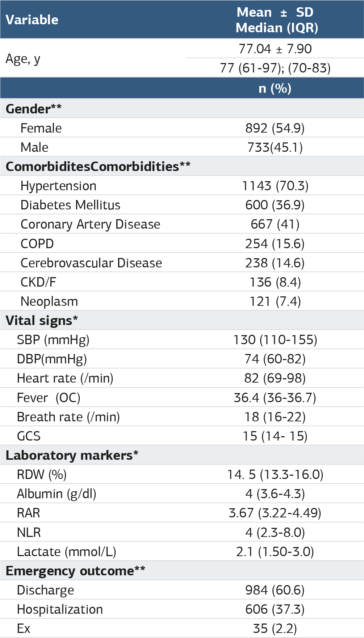Viewport: 364px width, 638px height.
Task: Click the n (%) subheader
Action: [x=275, y=88]
